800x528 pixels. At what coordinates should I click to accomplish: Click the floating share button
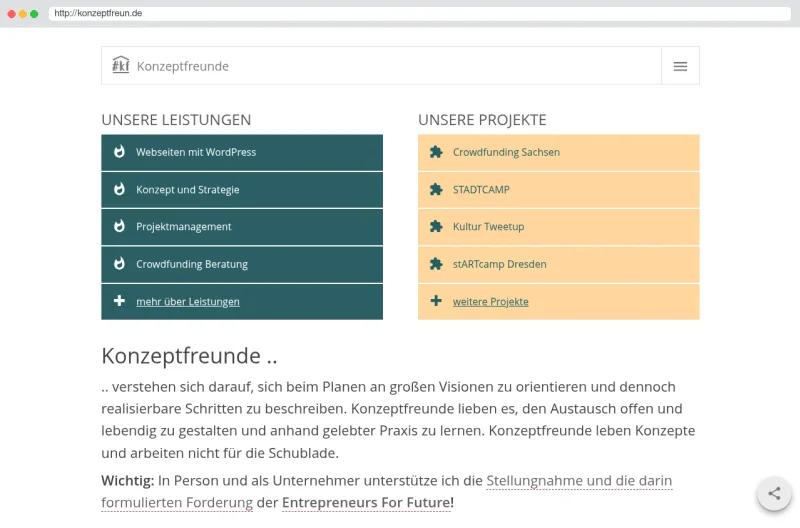click(774, 493)
